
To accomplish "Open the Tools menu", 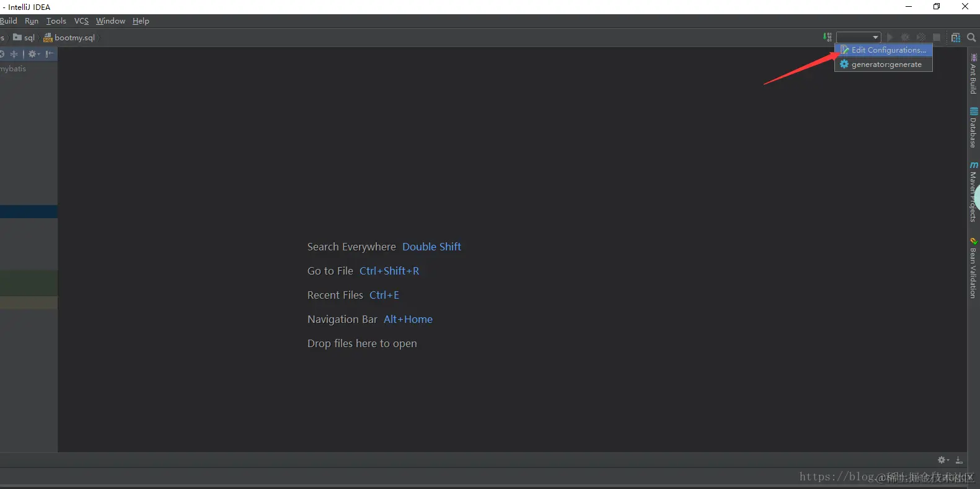I will point(56,21).
